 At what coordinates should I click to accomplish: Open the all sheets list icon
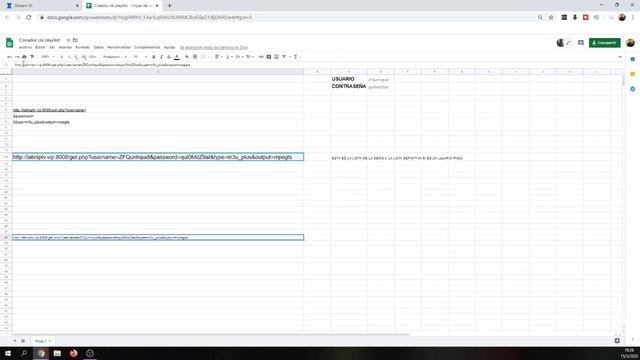click(x=23, y=340)
